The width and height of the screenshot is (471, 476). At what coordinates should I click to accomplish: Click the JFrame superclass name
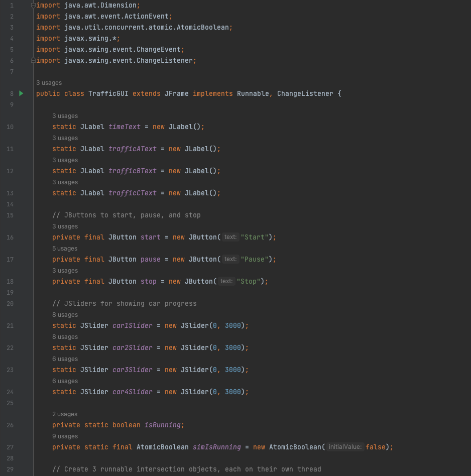(x=176, y=93)
